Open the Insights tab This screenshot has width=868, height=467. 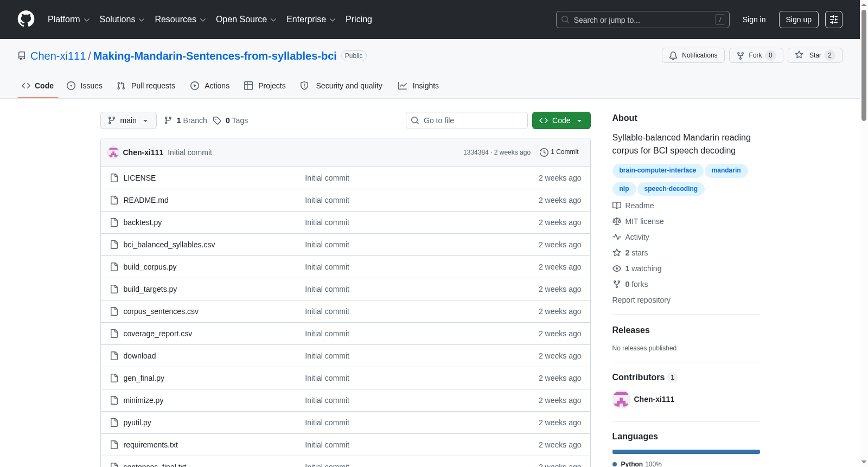[x=418, y=86]
